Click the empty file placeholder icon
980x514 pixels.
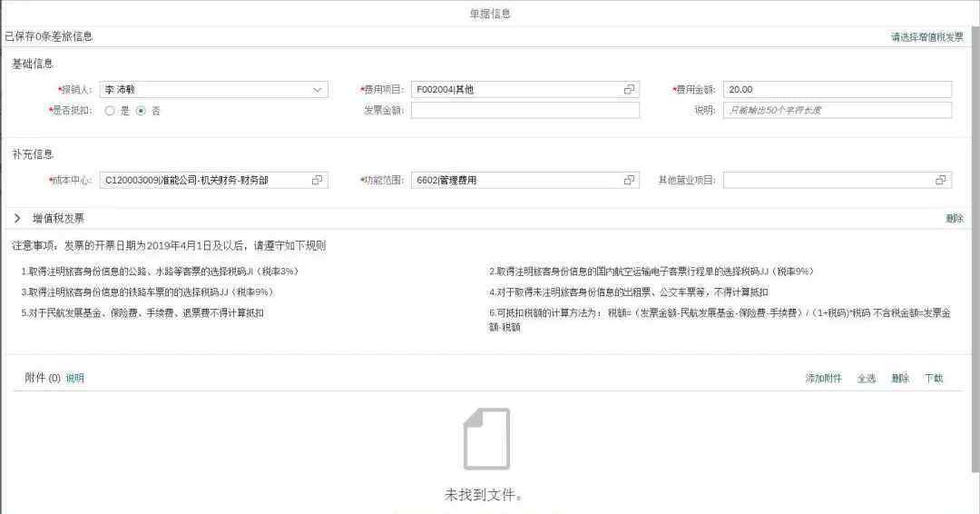pyautogui.click(x=486, y=439)
